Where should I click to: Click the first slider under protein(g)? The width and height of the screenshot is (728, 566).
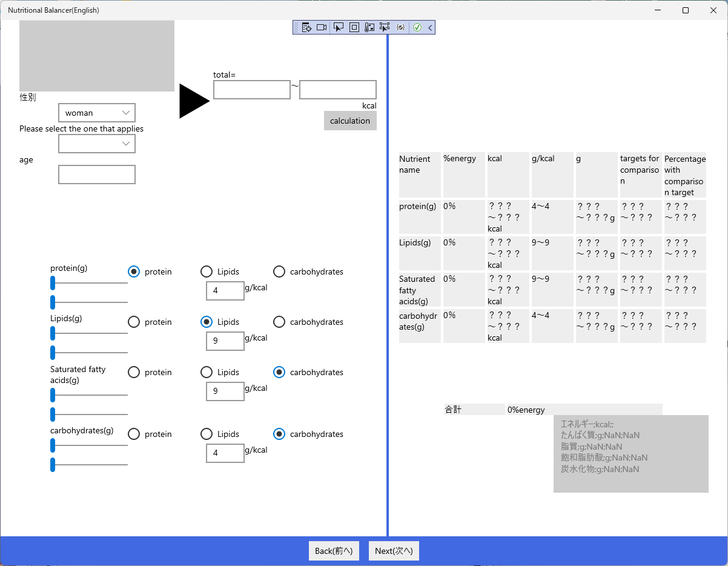coord(89,282)
